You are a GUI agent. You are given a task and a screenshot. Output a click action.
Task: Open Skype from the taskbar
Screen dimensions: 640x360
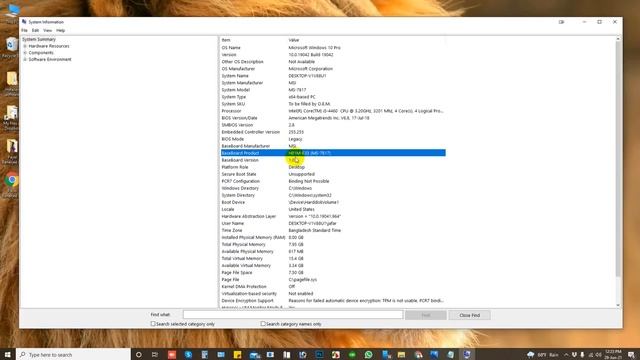pos(188,355)
